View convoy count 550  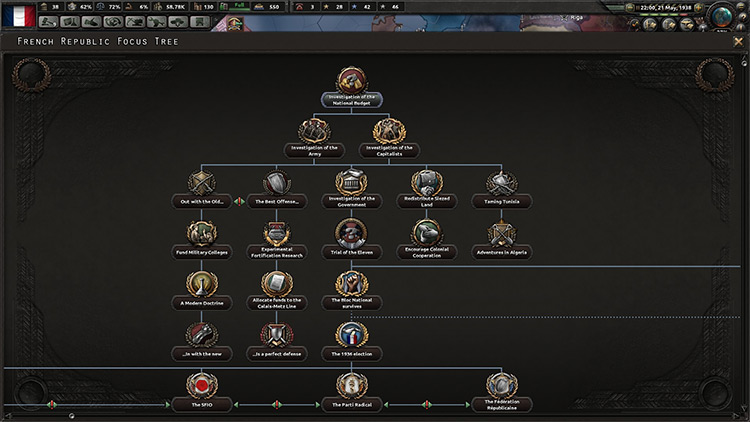[x=267, y=7]
